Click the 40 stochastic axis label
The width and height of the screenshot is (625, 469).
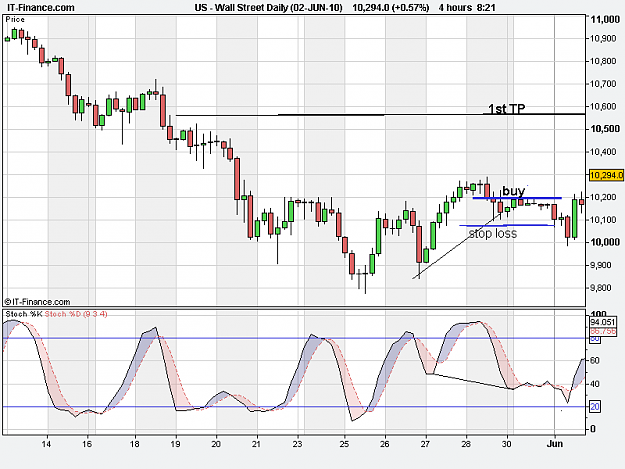(594, 384)
